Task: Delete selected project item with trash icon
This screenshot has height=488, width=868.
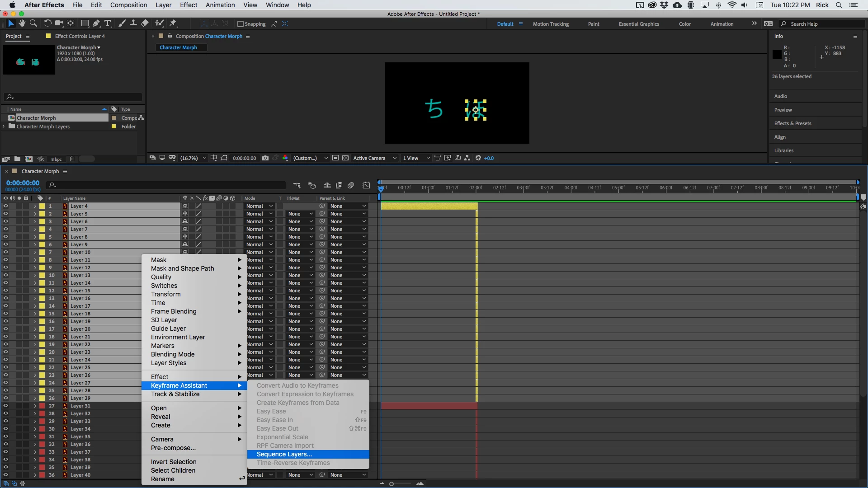Action: (x=72, y=159)
